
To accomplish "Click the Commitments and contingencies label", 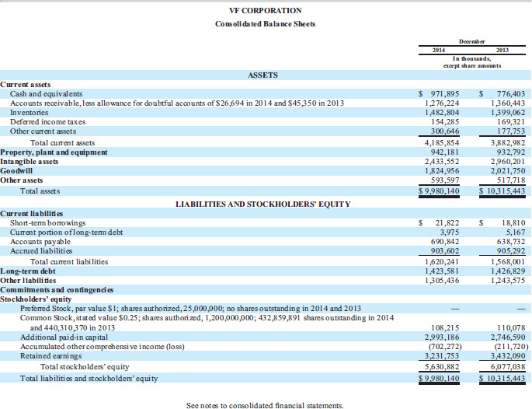I will 56,289.
